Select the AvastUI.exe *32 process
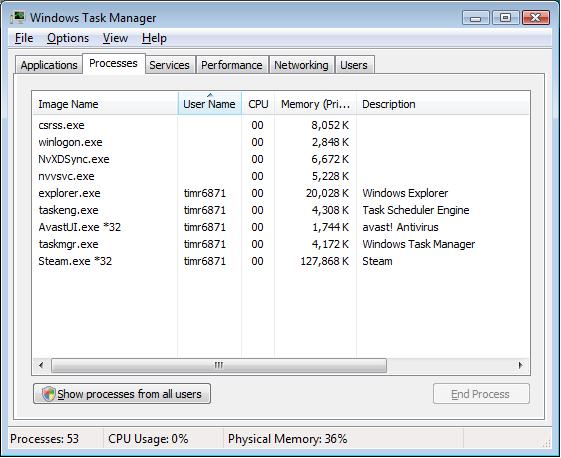Screen dimensions: 561x458 [x=281, y=227]
